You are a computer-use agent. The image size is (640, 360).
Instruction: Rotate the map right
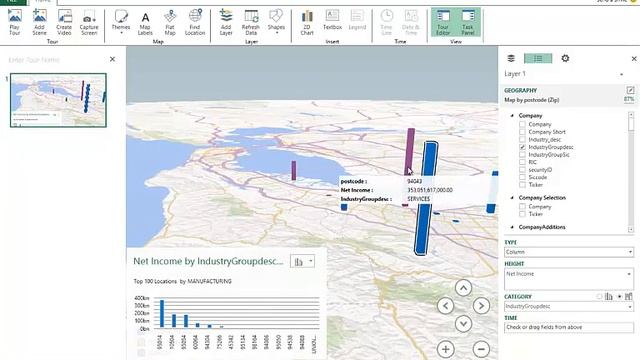[481, 306]
